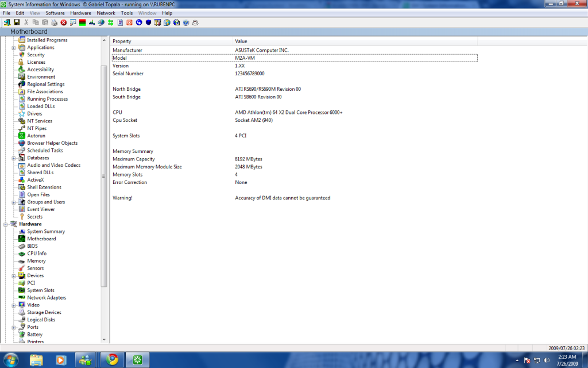This screenshot has width=588, height=368.
Task: Launch Google Chrome from the taskbar
Action: tap(112, 360)
